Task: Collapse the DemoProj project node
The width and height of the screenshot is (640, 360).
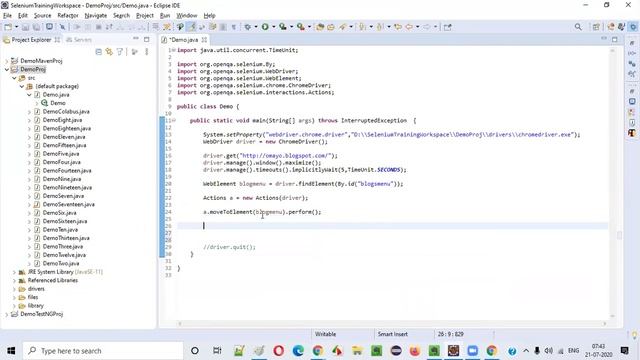Action: tap(7, 69)
